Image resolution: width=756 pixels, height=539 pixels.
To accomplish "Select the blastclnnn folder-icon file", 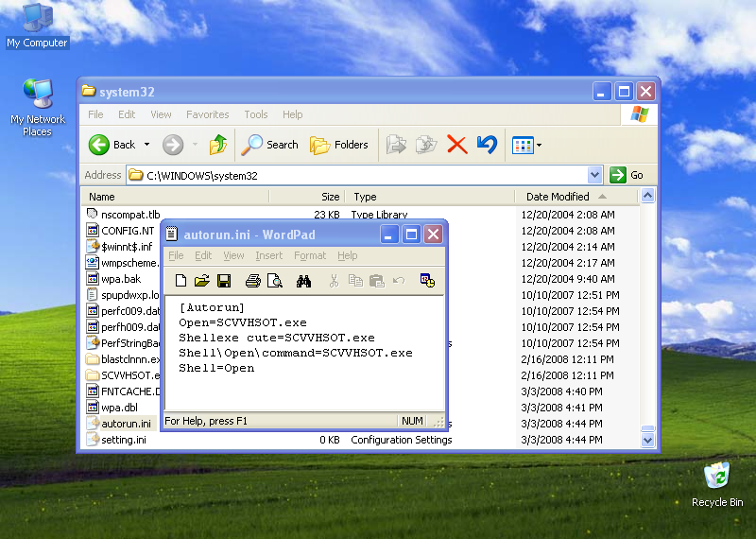I will point(123,359).
